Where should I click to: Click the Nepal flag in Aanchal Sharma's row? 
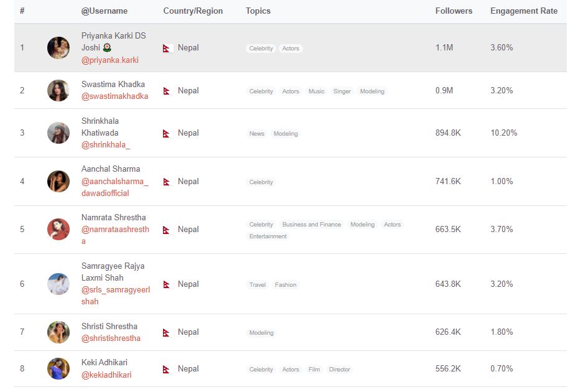[x=166, y=182]
